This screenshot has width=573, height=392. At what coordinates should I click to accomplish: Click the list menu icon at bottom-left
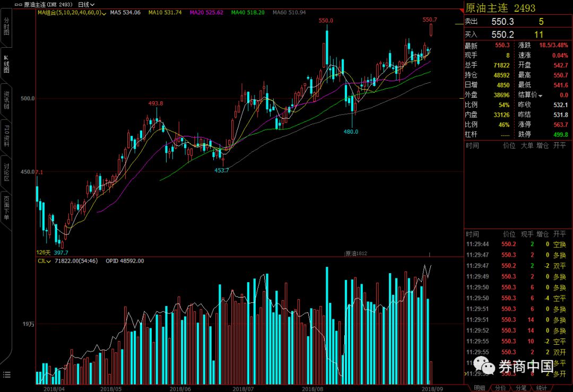click(x=6, y=374)
